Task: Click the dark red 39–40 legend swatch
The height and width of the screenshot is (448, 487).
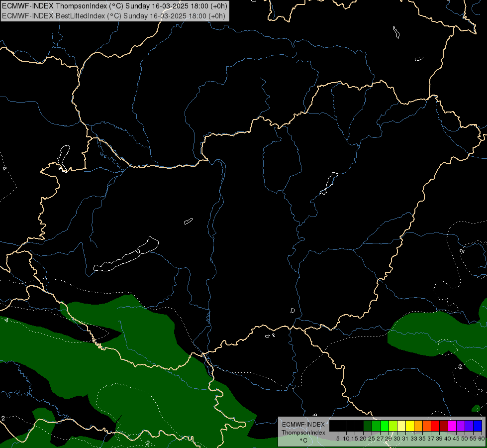Action: (444, 426)
